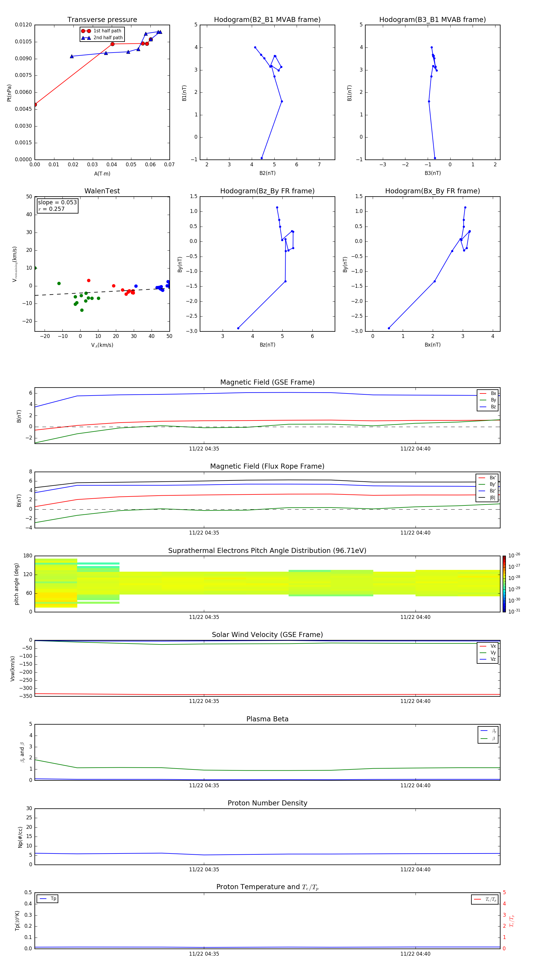Click the 'Vsw(km/s)' axis label

(12, 668)
